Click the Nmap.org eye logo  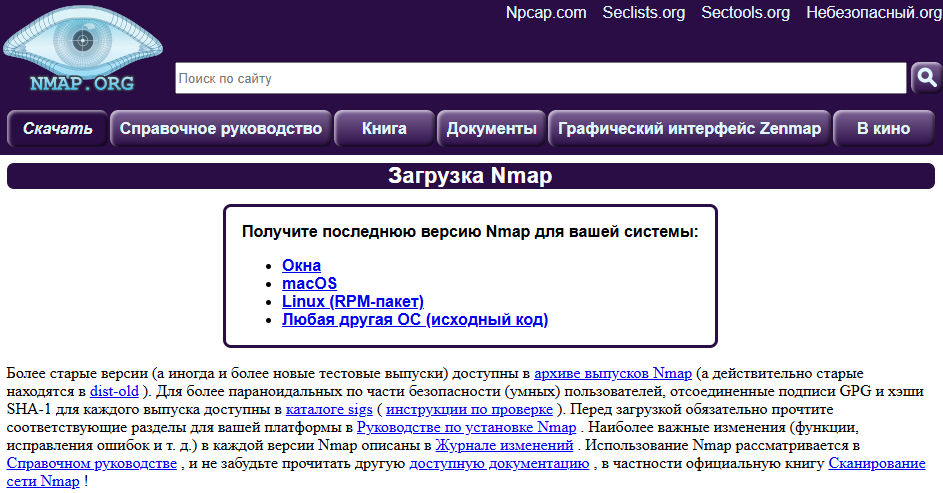[x=82, y=49]
